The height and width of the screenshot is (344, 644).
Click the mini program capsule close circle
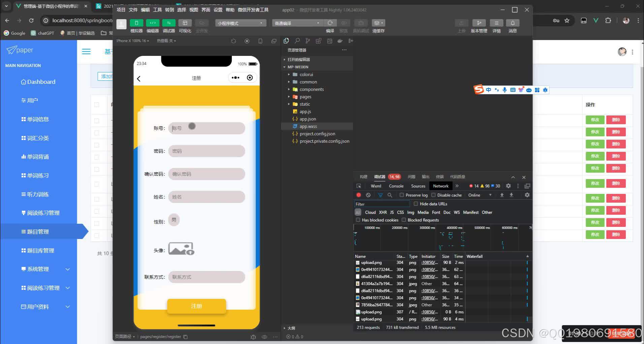click(250, 78)
